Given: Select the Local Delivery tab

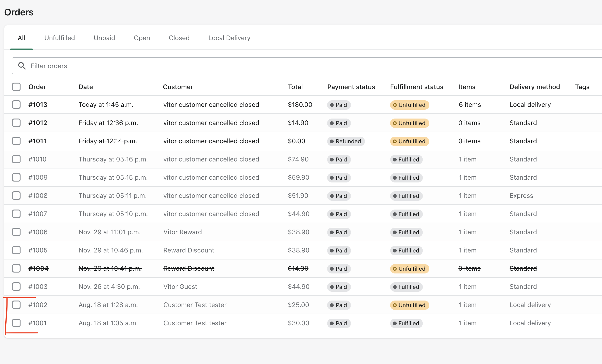Looking at the screenshot, I should (229, 38).
